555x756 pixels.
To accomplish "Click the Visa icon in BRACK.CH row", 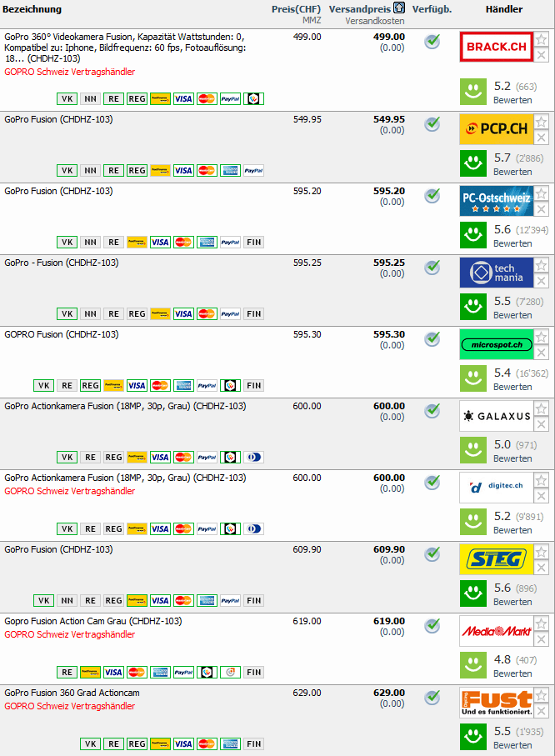I will (183, 98).
